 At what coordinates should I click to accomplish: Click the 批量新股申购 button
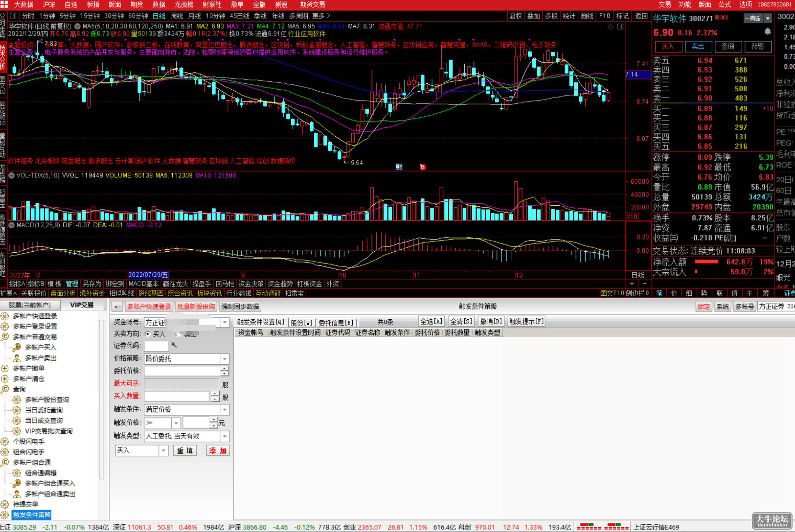click(196, 306)
